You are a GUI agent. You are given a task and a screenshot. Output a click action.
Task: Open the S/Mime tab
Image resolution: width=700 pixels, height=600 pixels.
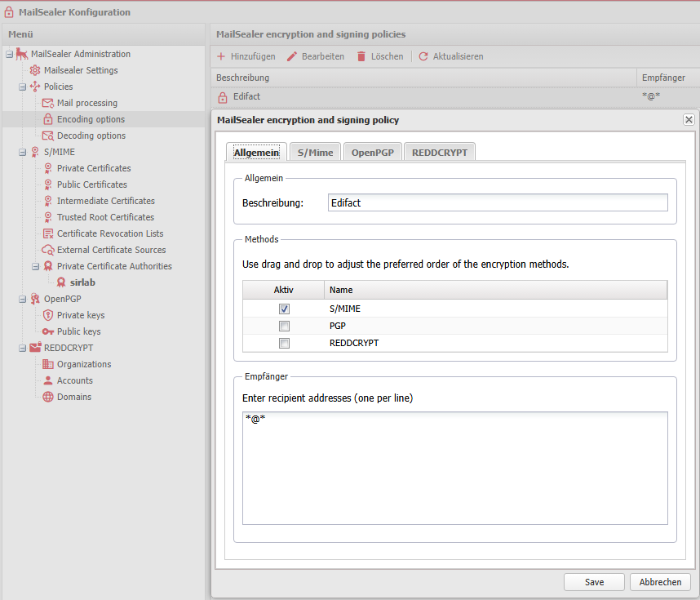pyautogui.click(x=314, y=152)
